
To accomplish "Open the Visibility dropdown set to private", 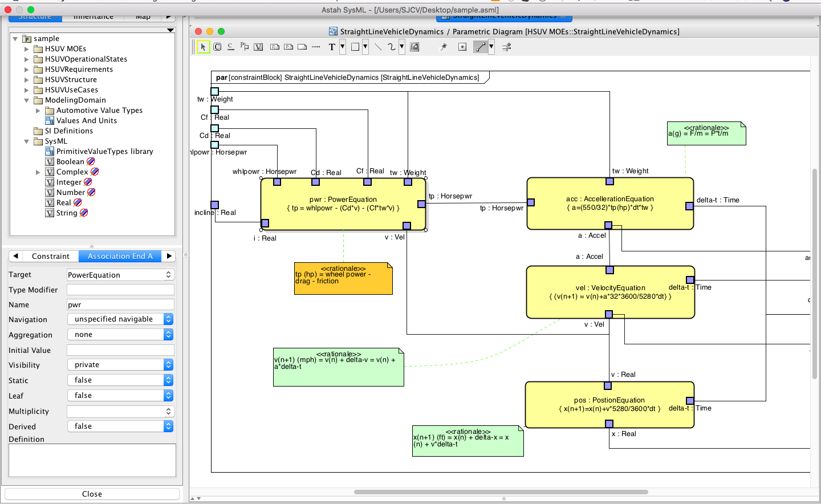I will pyautogui.click(x=120, y=365).
